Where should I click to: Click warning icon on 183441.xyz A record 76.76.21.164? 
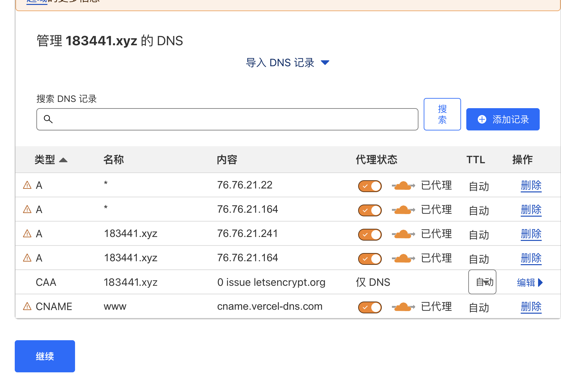point(27,258)
